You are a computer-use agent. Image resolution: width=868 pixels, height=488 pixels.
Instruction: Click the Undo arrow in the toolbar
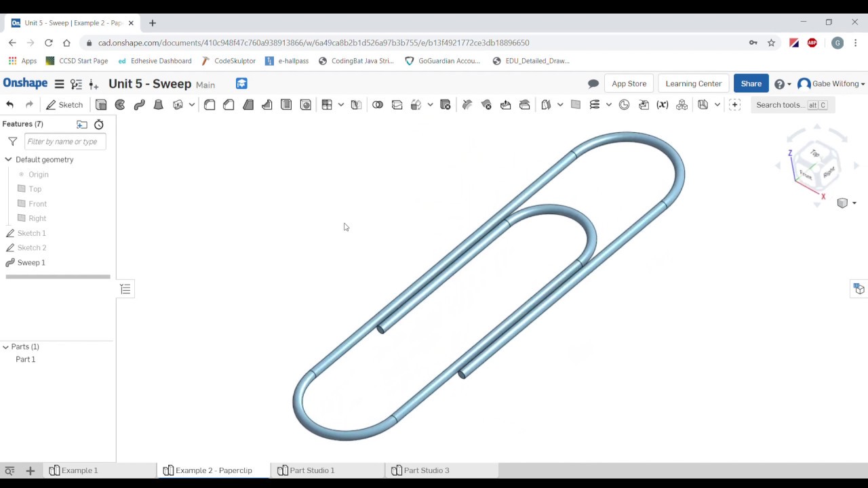9,104
